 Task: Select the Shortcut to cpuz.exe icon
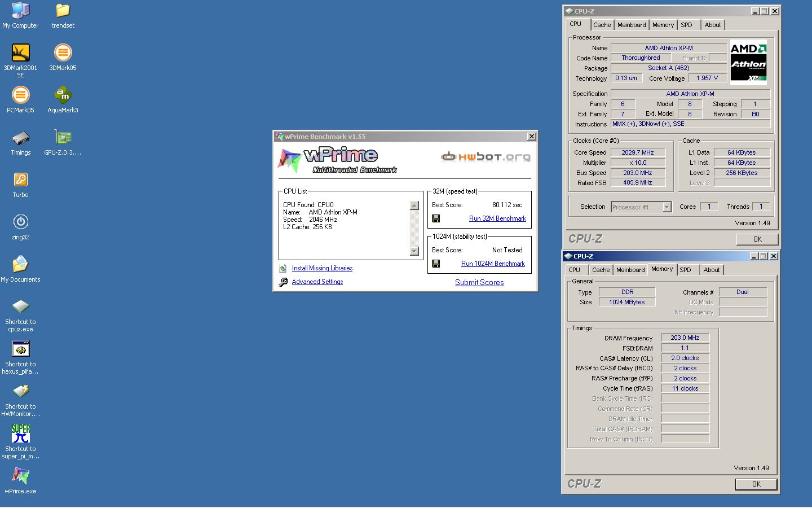pyautogui.click(x=20, y=306)
